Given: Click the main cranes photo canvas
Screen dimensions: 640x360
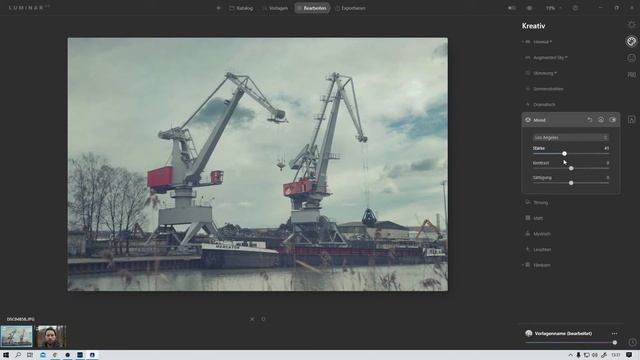Looking at the screenshot, I should (x=258, y=164).
